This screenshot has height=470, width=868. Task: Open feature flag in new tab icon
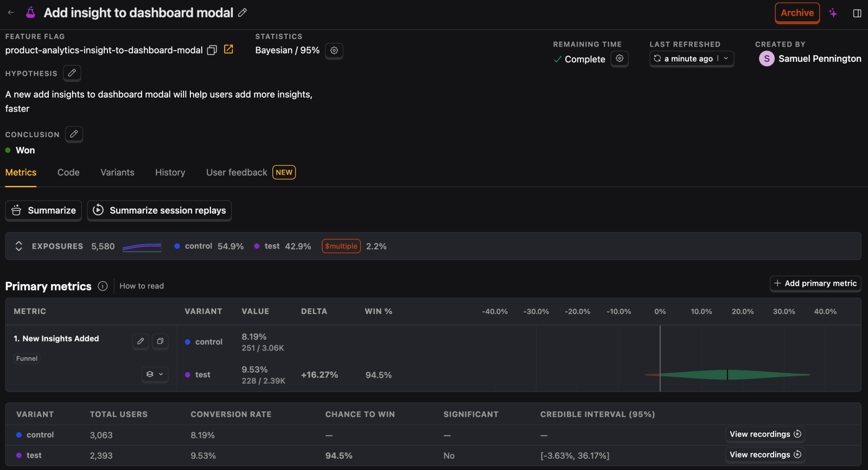pyautogui.click(x=228, y=49)
